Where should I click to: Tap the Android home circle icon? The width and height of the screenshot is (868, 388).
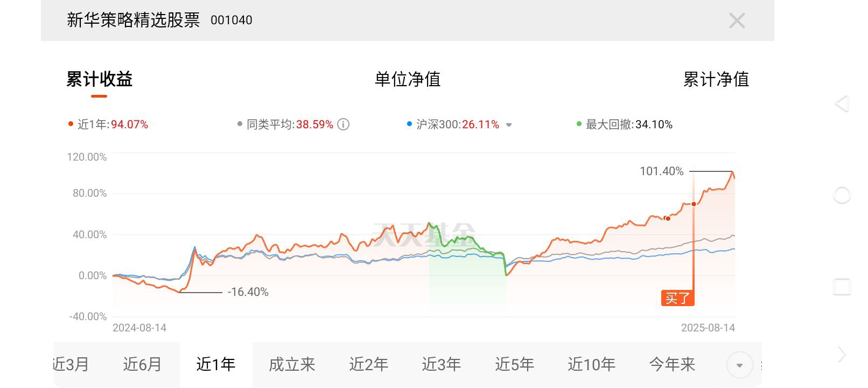click(x=842, y=195)
